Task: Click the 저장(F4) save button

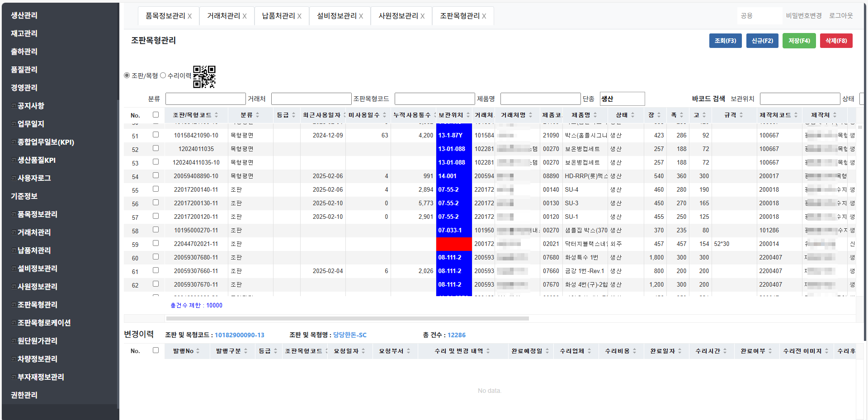Action: point(799,41)
